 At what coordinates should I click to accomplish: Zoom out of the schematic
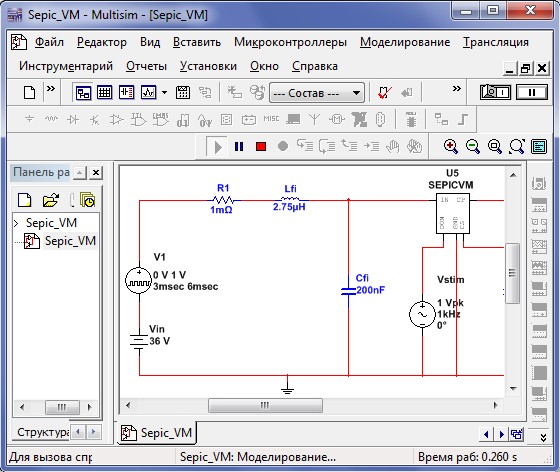[x=472, y=146]
